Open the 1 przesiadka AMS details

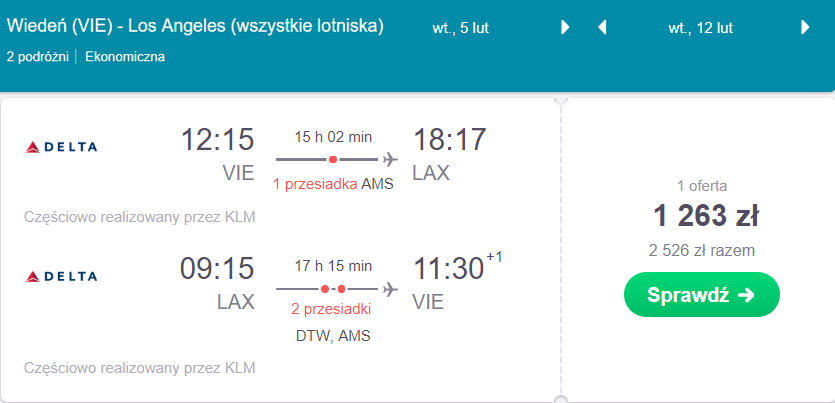tap(333, 184)
